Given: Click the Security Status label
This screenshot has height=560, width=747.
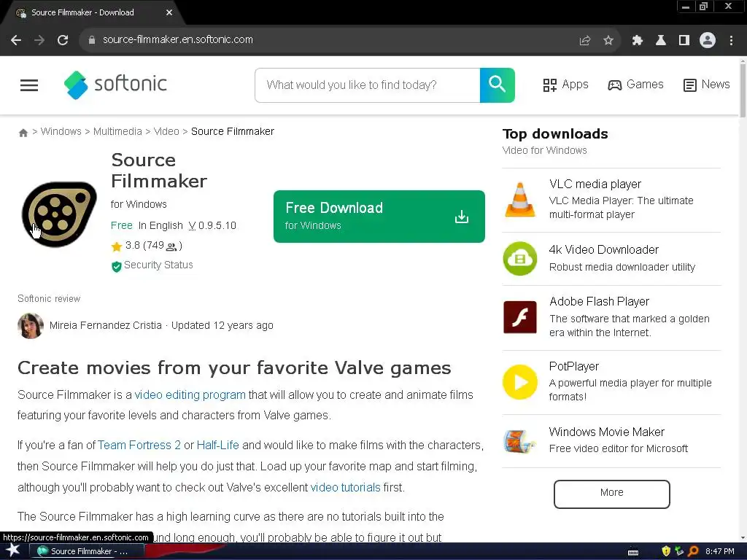Looking at the screenshot, I should [158, 265].
